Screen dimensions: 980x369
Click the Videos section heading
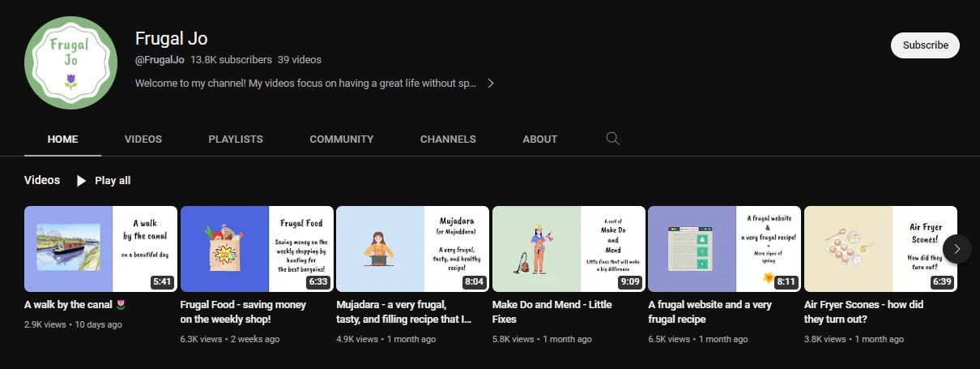pos(42,180)
